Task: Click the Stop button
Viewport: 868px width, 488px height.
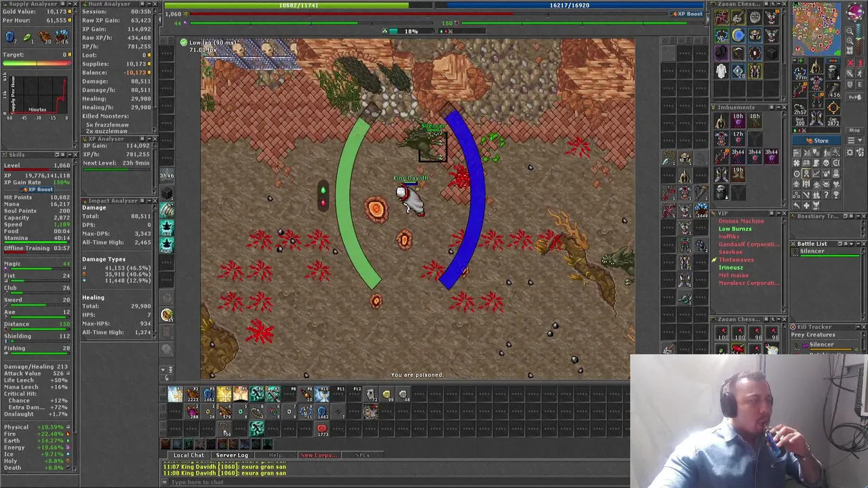Action: 854,131
